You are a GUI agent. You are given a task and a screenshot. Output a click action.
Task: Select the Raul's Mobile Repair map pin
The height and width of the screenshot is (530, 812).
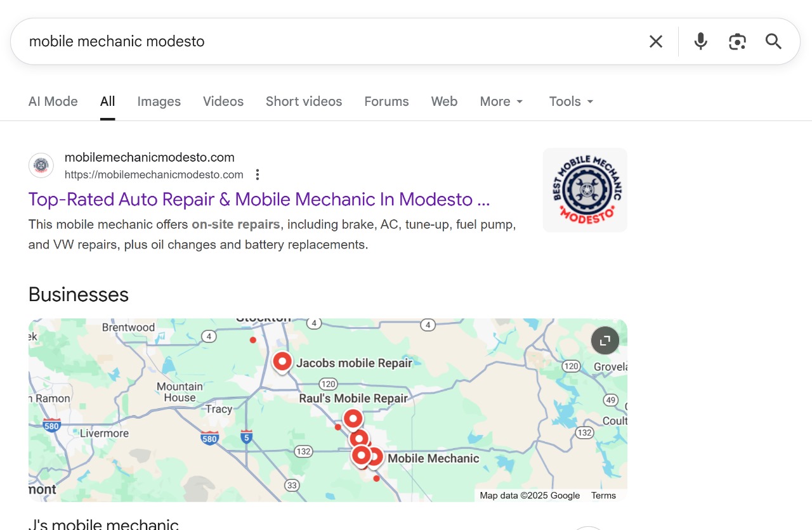pos(353,418)
